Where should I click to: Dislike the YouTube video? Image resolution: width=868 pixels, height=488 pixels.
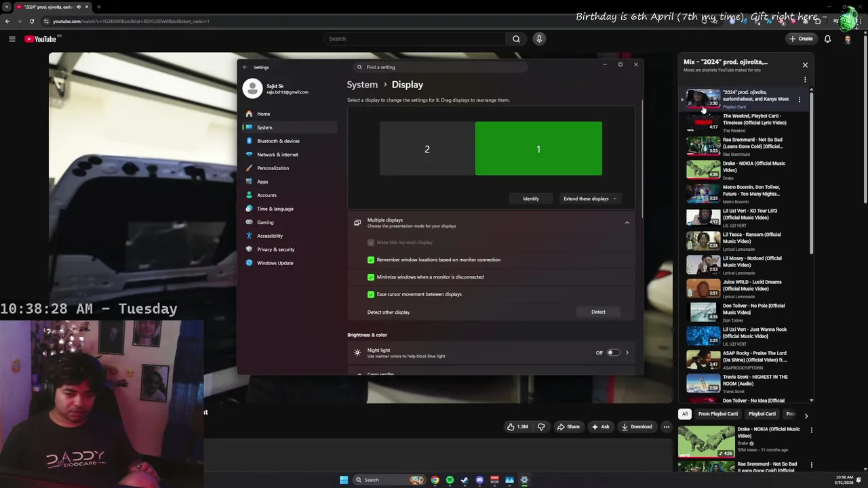point(541,427)
